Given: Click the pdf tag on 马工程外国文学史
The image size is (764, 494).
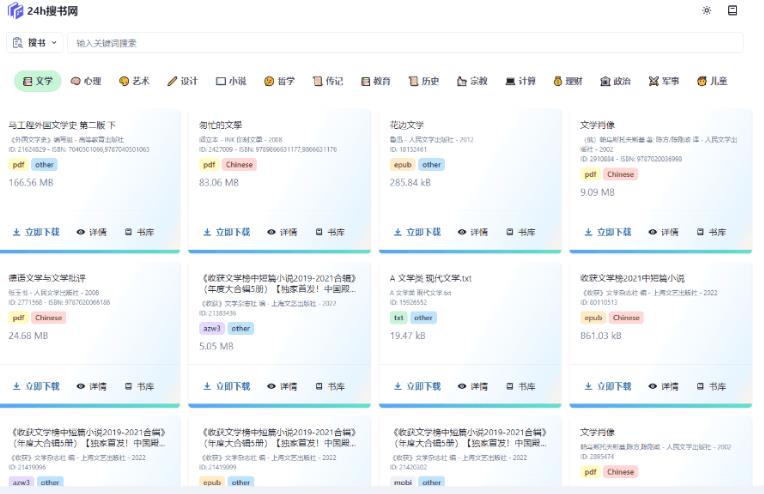Looking at the screenshot, I should point(19,165).
